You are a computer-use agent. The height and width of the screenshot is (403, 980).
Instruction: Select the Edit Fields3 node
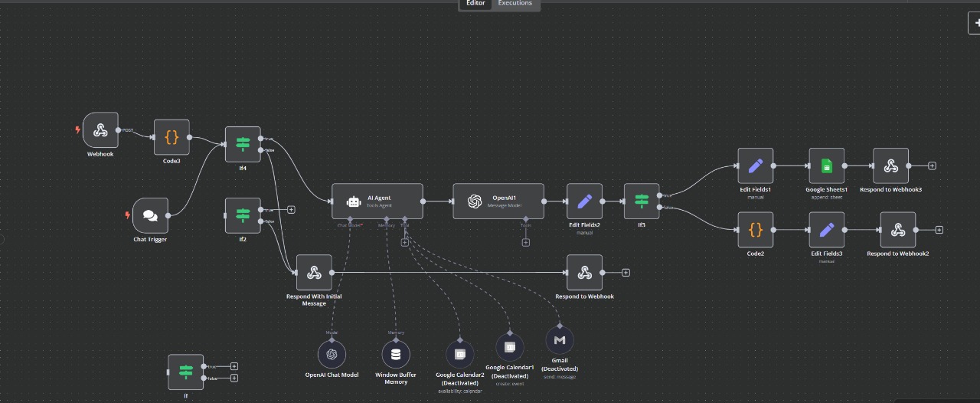click(x=827, y=229)
